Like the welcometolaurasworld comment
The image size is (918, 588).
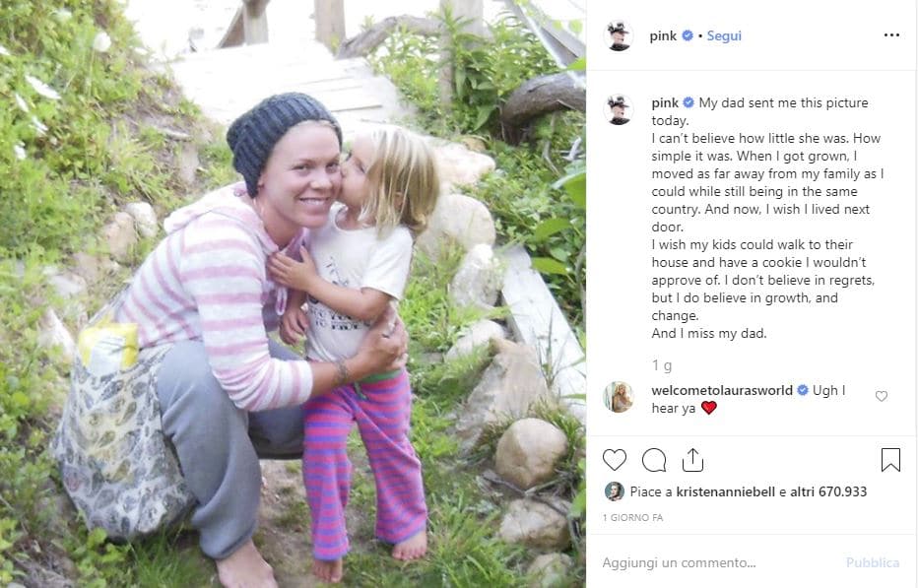click(x=882, y=396)
